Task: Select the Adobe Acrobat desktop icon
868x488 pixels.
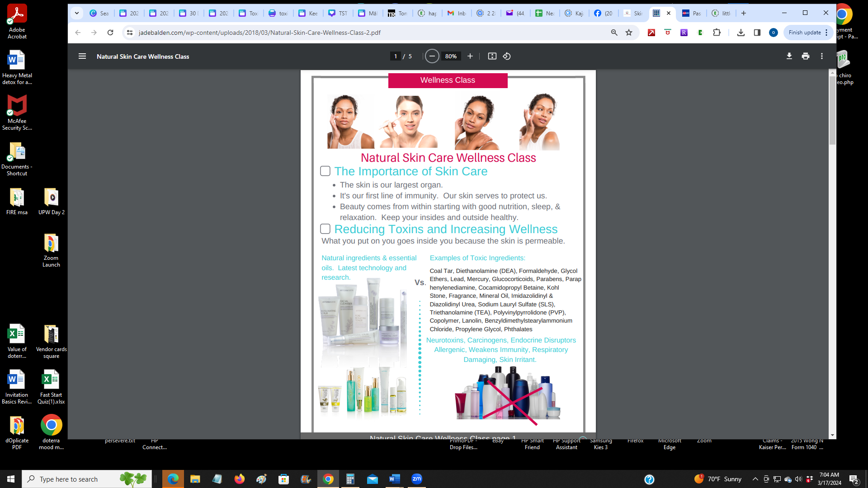Action: (17, 22)
